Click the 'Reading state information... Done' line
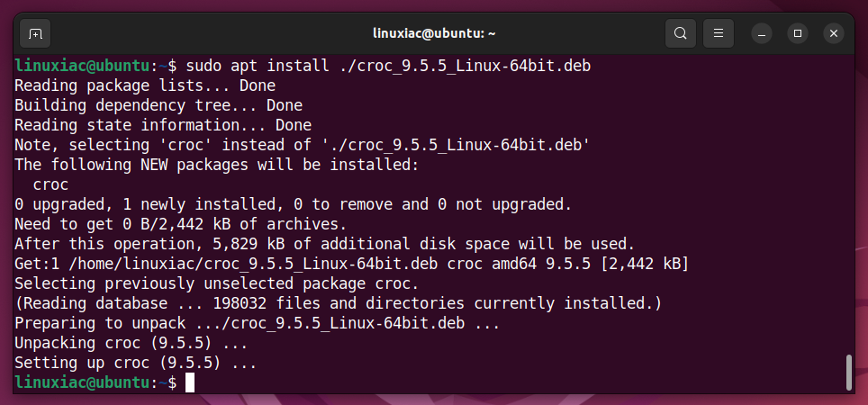The width and height of the screenshot is (868, 405). point(163,125)
